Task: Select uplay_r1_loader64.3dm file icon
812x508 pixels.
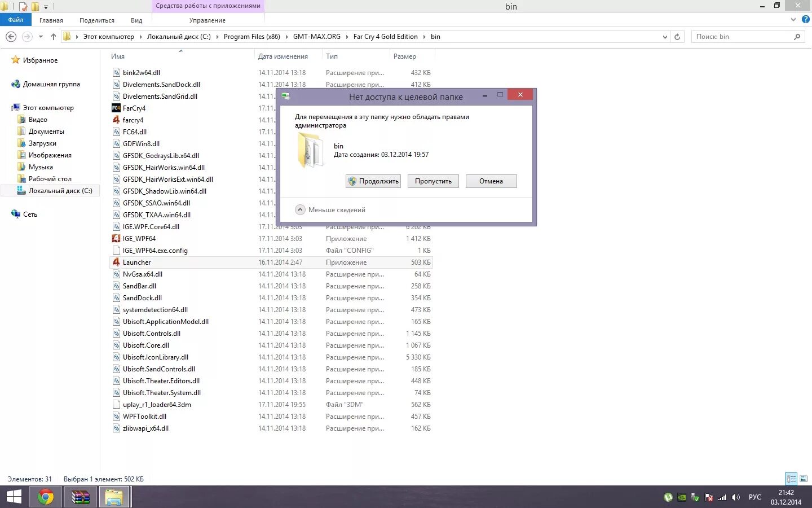Action: 116,404
